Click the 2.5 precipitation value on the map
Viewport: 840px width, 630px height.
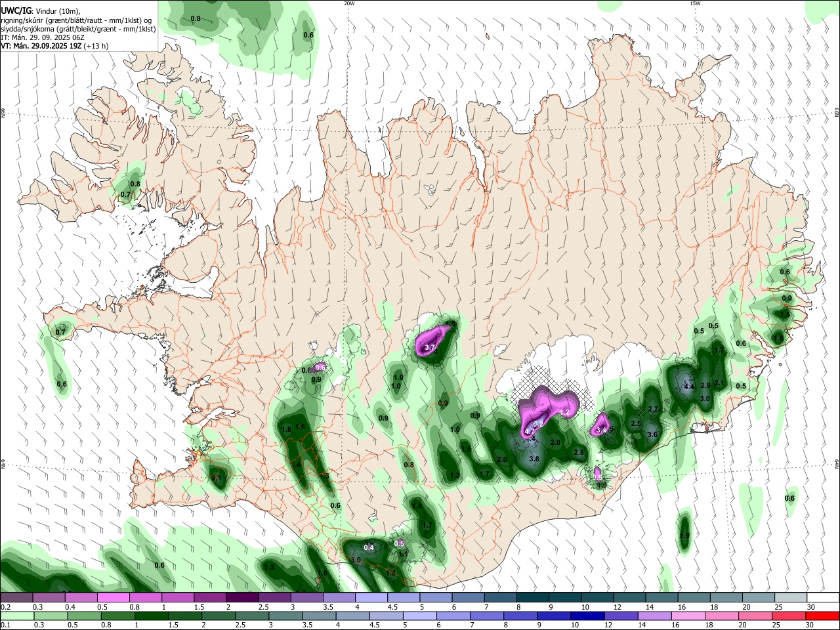636,423
